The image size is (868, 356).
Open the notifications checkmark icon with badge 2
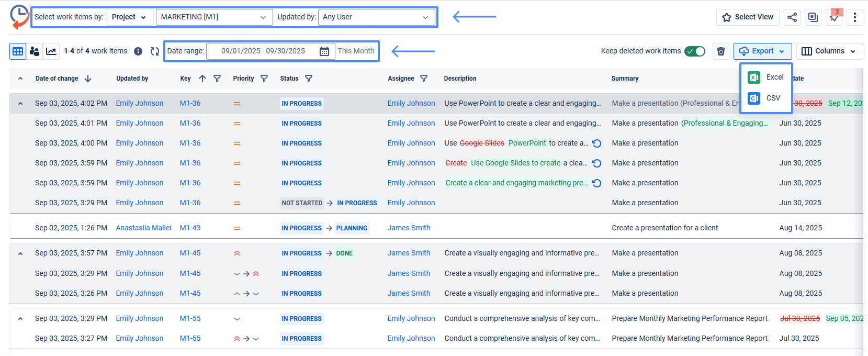coord(834,17)
